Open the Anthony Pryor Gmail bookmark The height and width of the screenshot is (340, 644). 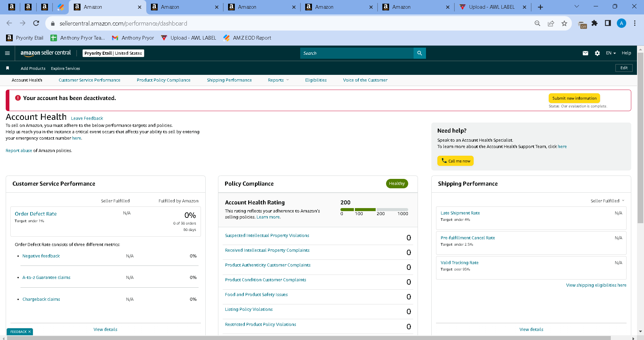[133, 38]
